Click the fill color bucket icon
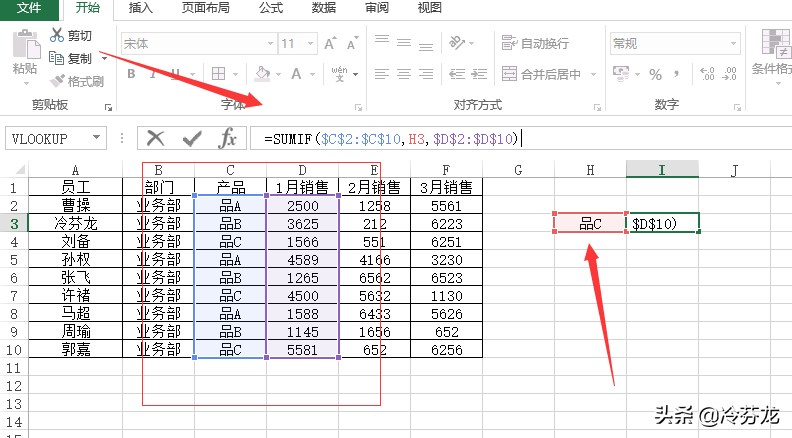Screen dimensions: 792x438 click(x=262, y=74)
